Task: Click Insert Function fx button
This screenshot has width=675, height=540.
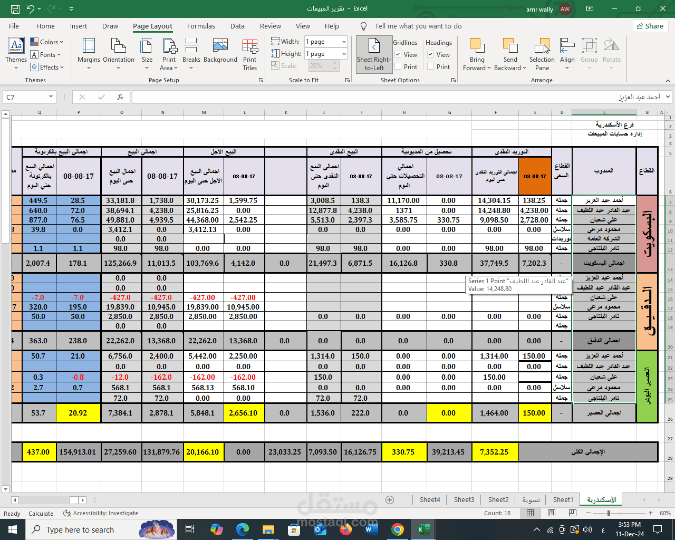Action: pos(120,97)
